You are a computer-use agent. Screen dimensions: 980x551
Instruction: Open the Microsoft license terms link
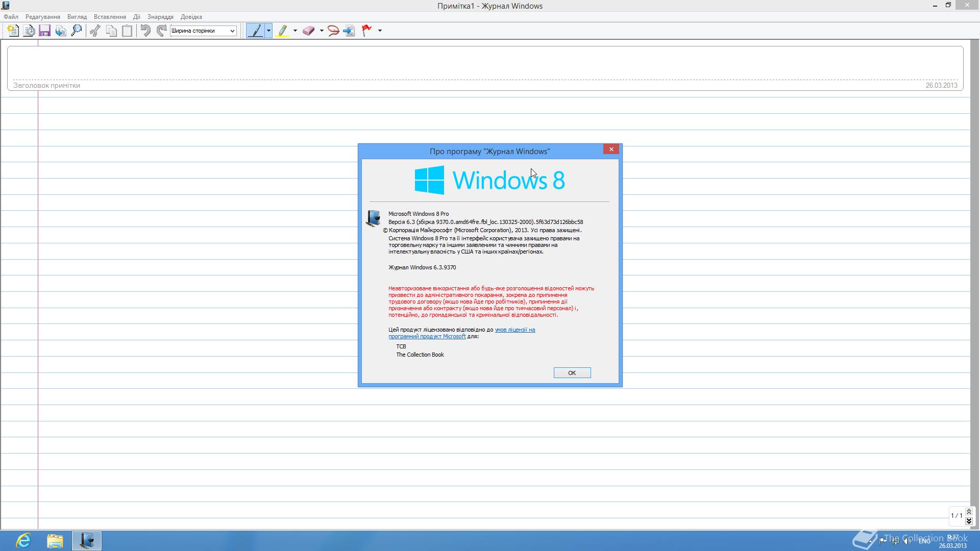click(462, 333)
